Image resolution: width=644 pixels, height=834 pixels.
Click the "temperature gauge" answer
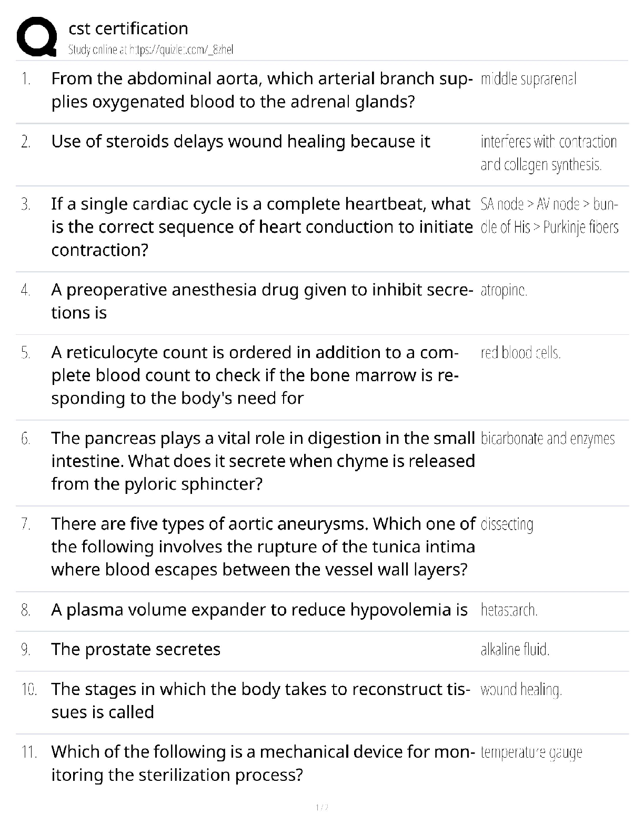tap(531, 752)
